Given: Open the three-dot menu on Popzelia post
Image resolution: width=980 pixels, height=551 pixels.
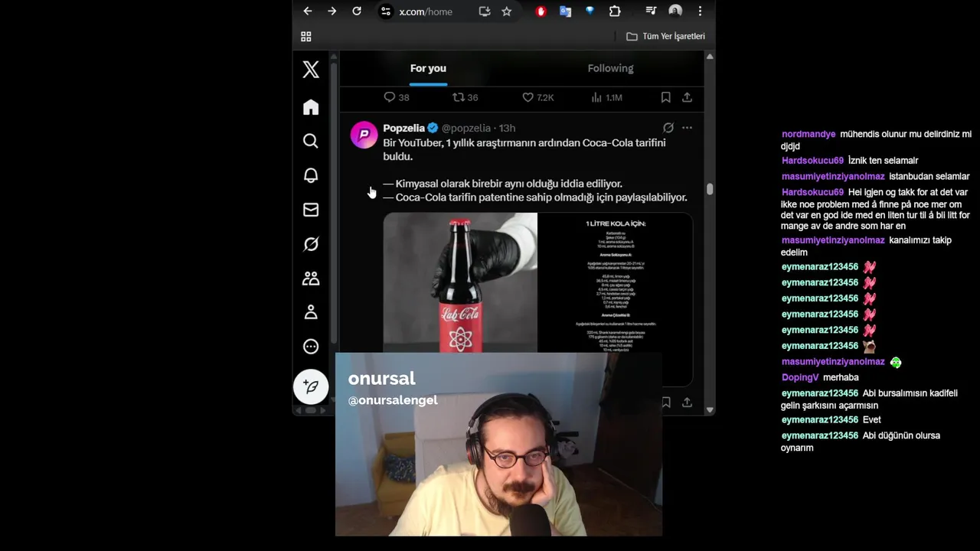Looking at the screenshot, I should [687, 128].
